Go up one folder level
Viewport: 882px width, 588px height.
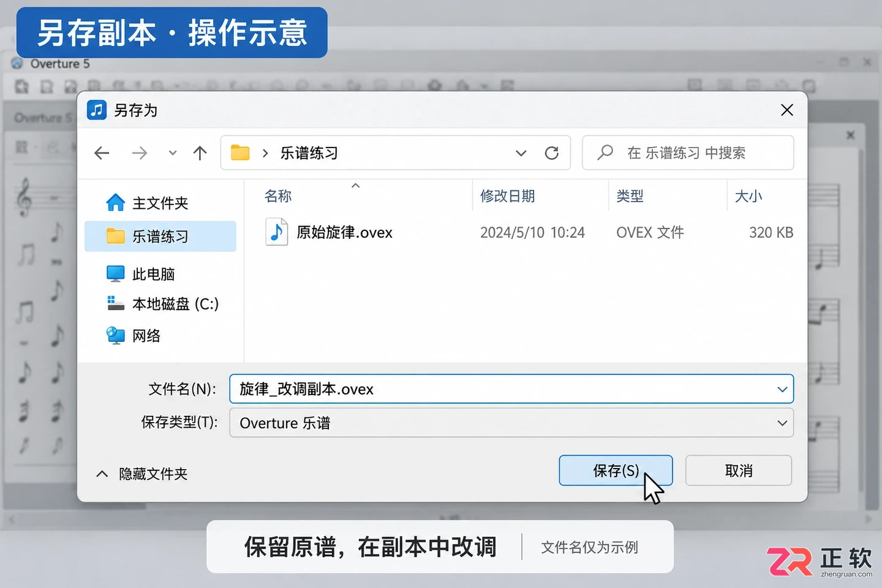pos(200,153)
